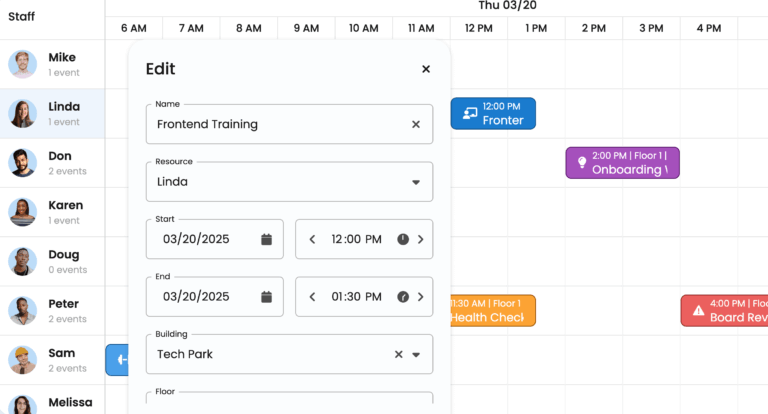Image resolution: width=768 pixels, height=414 pixels.
Task: Select Don's avatar in the staff list
Action: pyautogui.click(x=23, y=163)
